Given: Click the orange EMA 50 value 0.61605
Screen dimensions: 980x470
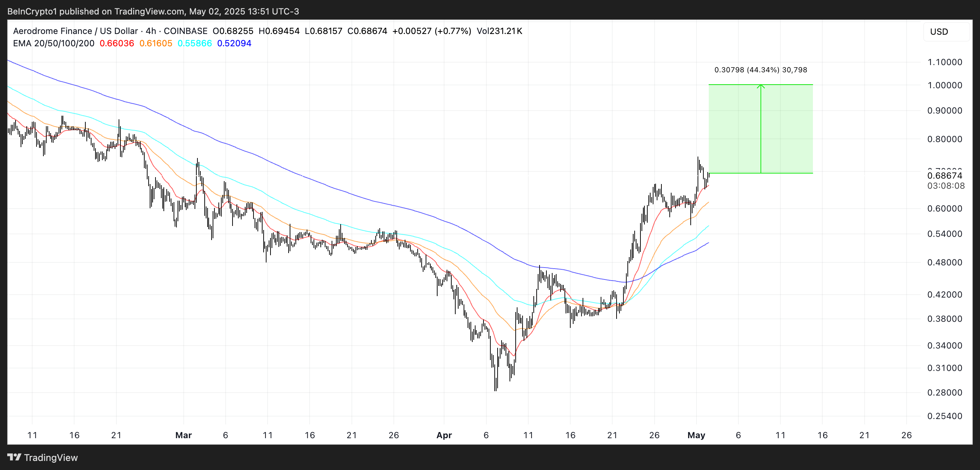Looking at the screenshot, I should (x=155, y=43).
